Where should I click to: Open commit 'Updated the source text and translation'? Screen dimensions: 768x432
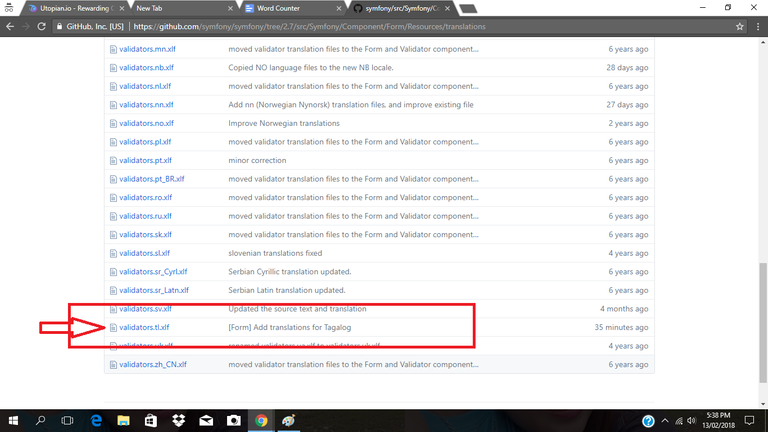pyautogui.click(x=297, y=309)
